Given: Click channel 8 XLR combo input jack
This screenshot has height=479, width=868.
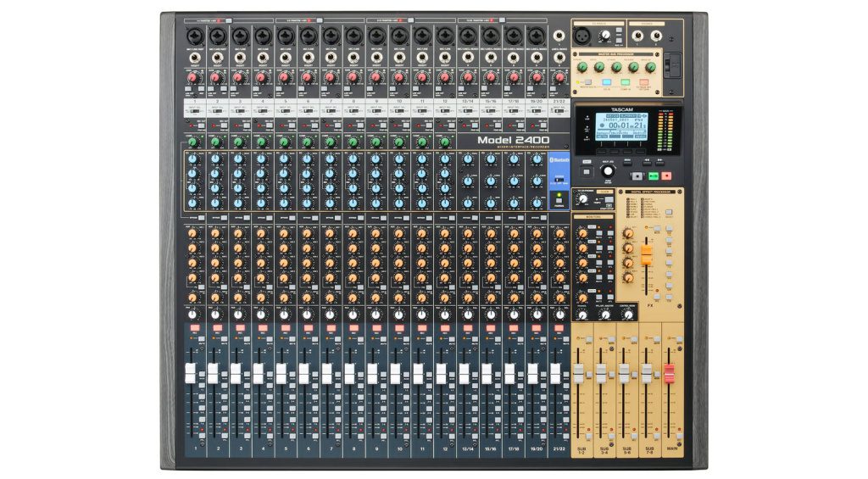Looking at the screenshot, I should 353,36.
